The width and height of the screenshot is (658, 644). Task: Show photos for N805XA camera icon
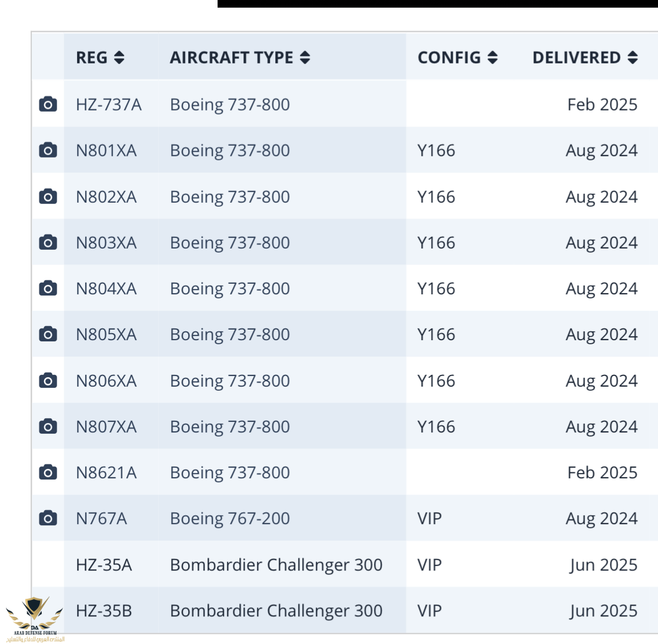tap(48, 334)
